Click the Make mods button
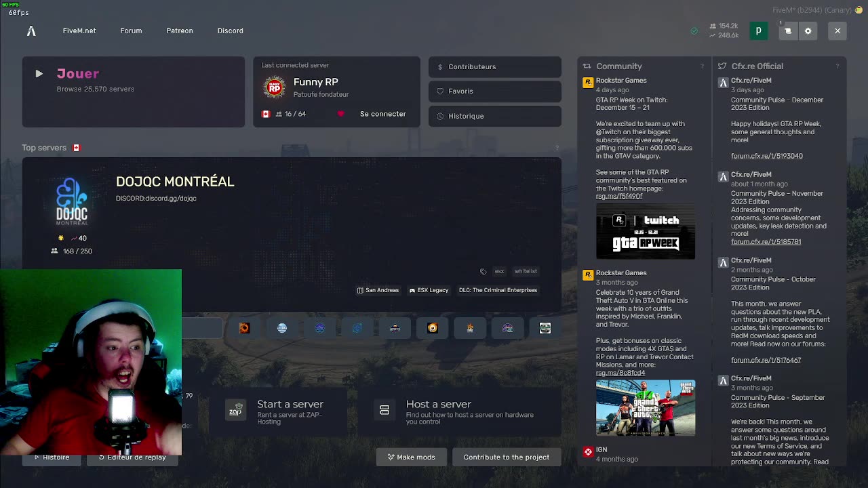The image size is (868, 488). point(411,457)
